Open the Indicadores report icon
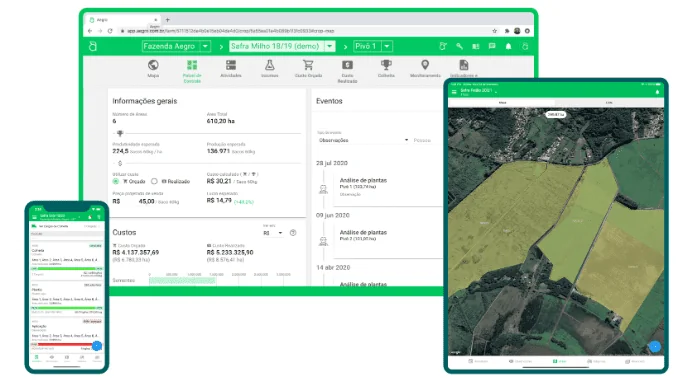Screen dimensions: 676x384 (464, 65)
